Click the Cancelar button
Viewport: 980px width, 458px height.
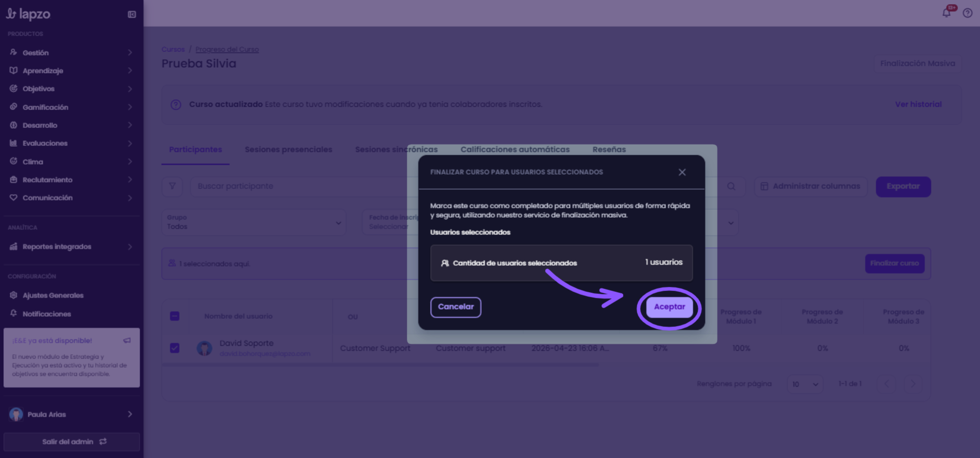click(x=456, y=307)
